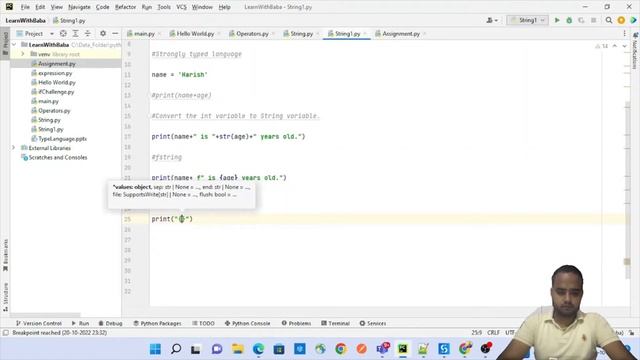640x360 pixels.
Task: Run the String1 configuration
Action: (557, 20)
